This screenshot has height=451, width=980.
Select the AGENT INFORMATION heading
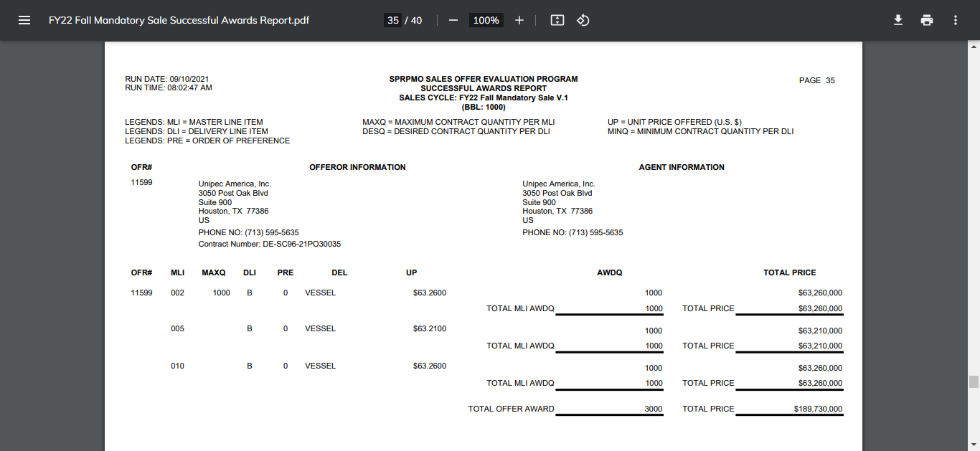click(x=682, y=167)
